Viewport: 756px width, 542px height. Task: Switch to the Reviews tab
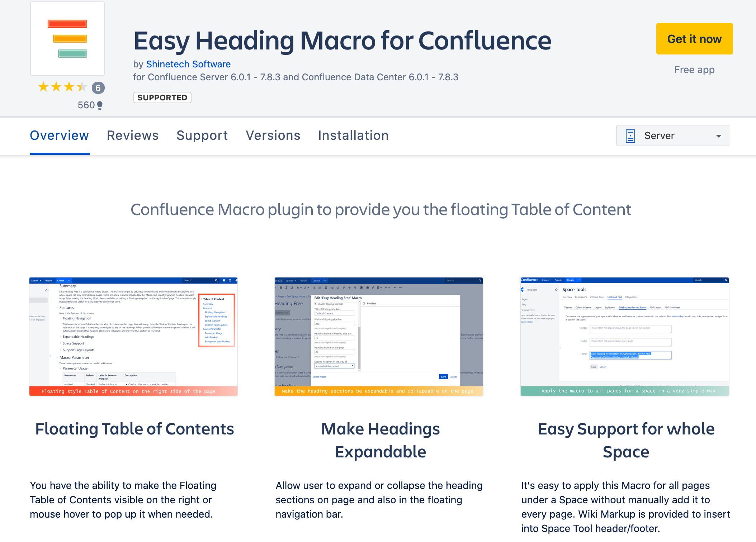coord(133,135)
